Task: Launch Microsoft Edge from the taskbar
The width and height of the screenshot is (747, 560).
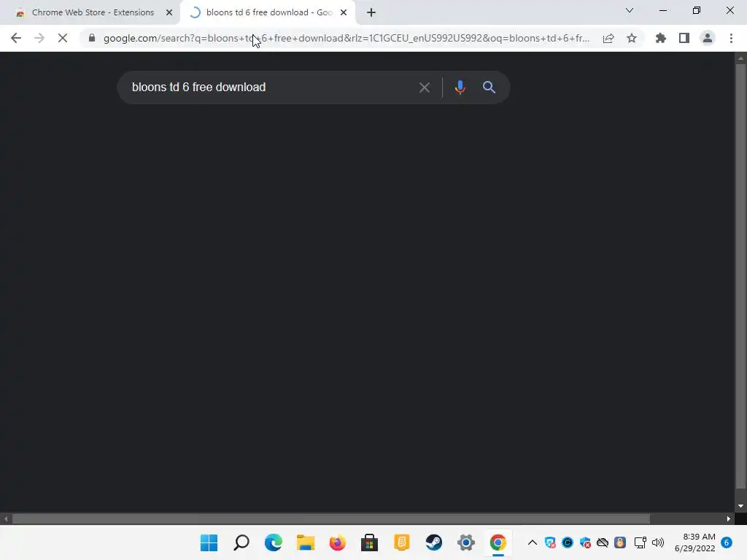Action: (274, 542)
